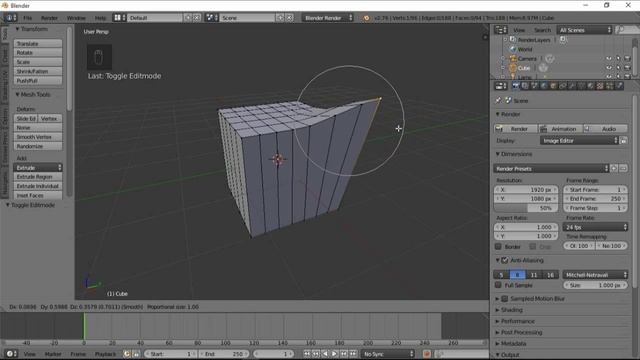The width and height of the screenshot is (640, 360).
Task: Delete the current Scene with X icon
Action: click(289, 18)
